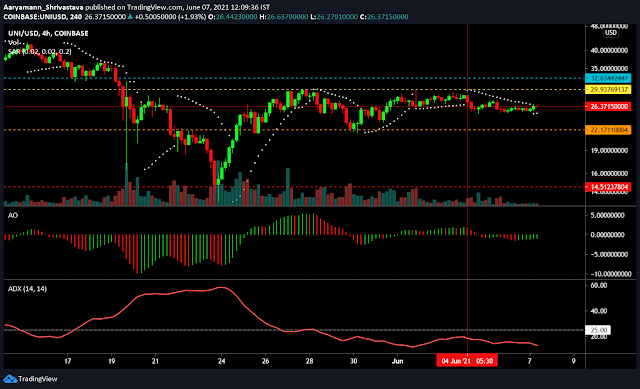640x389 pixels.
Task: Click the 40.00000000 price axis tick
Action: pos(609,50)
